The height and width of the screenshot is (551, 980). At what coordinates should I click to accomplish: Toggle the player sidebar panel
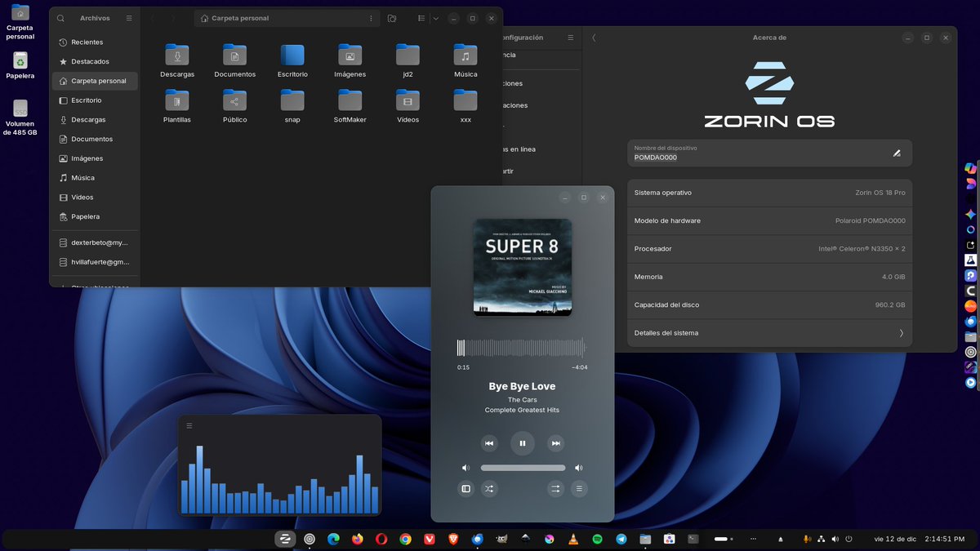click(466, 489)
